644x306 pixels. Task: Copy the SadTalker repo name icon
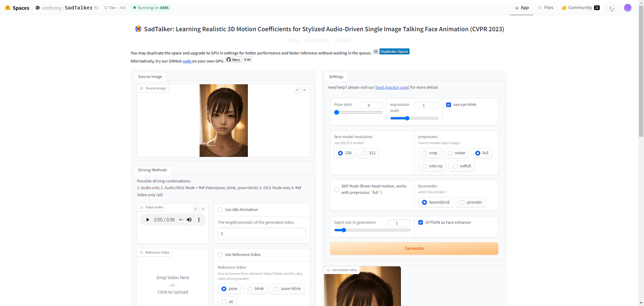(97, 8)
